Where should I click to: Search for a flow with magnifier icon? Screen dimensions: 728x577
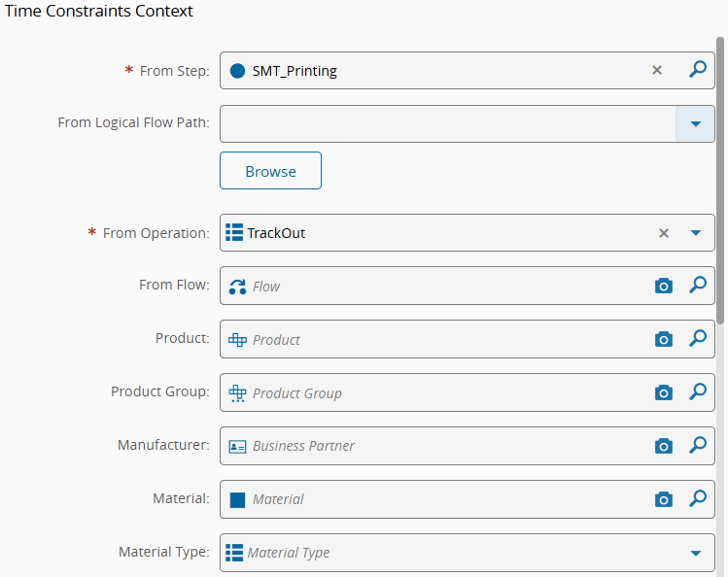pos(697,286)
